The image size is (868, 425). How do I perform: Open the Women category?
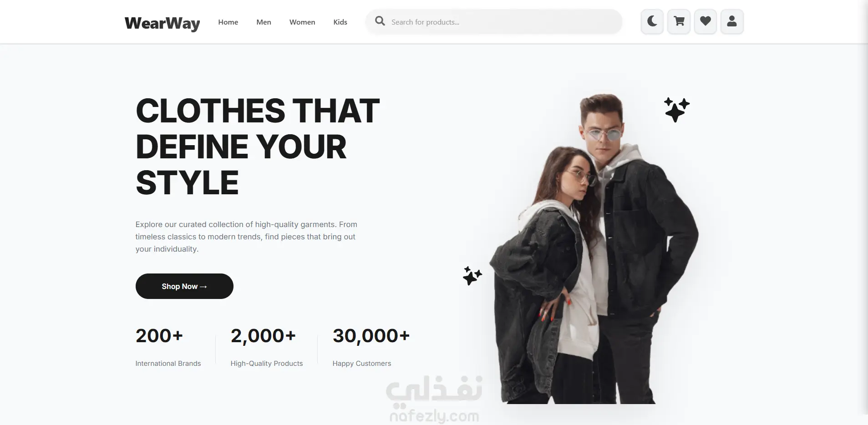(x=302, y=22)
